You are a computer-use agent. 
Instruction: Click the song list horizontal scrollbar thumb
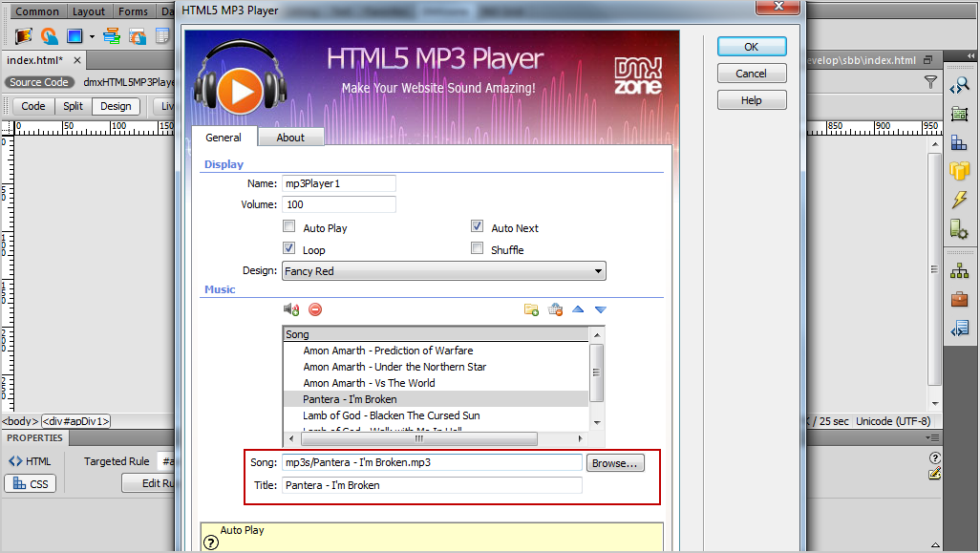pos(418,438)
